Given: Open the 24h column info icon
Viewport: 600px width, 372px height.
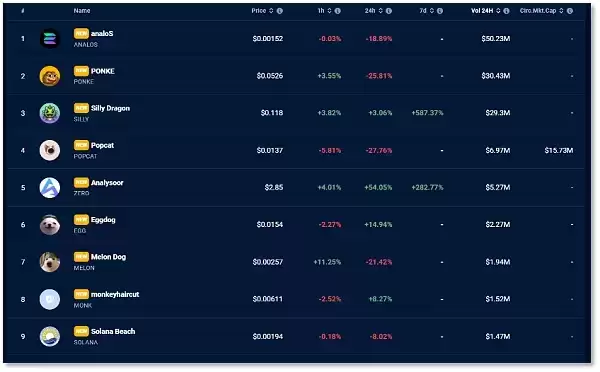Looking at the screenshot, I should point(389,11).
